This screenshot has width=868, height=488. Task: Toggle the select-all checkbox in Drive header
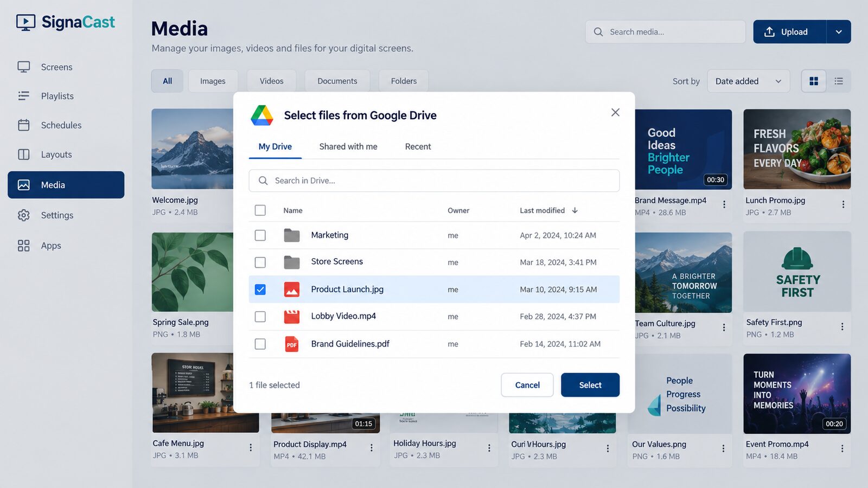pos(260,210)
